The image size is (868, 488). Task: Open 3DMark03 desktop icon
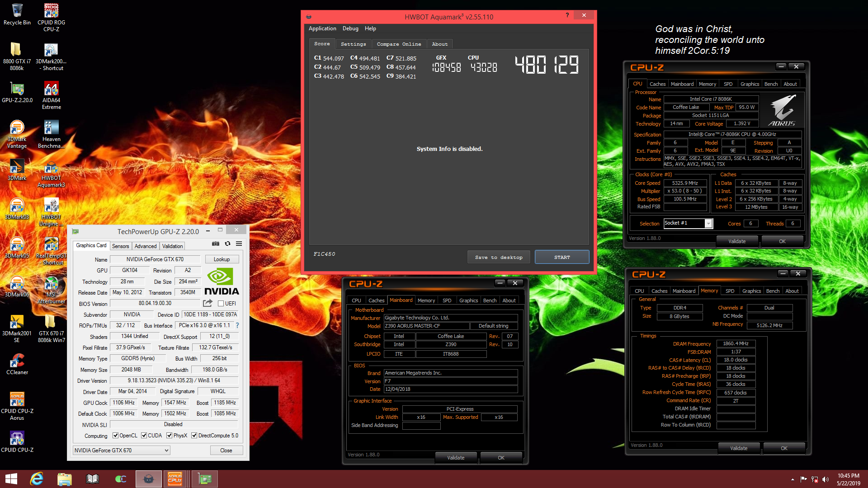click(17, 209)
